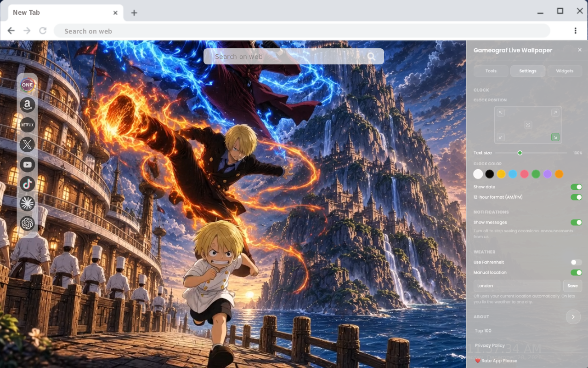Select the New Tab browser tab
Viewport: 588px width, 368px height.
(x=65, y=12)
